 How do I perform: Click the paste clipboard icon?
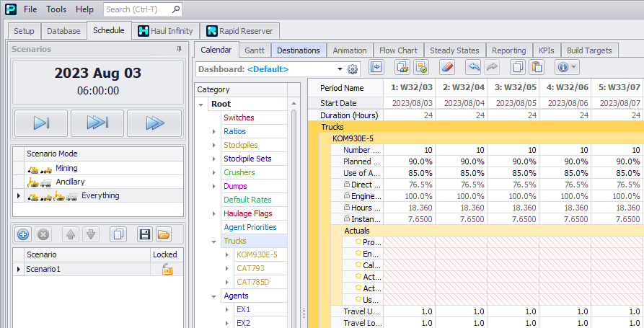point(536,68)
